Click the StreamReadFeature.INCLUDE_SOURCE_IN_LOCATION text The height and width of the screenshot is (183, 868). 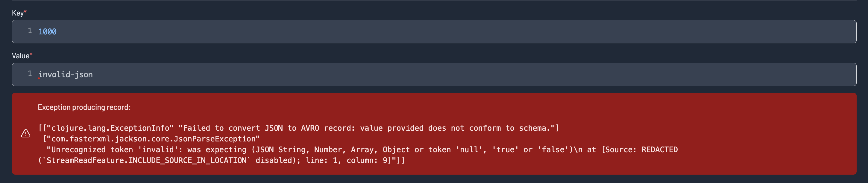point(147,161)
